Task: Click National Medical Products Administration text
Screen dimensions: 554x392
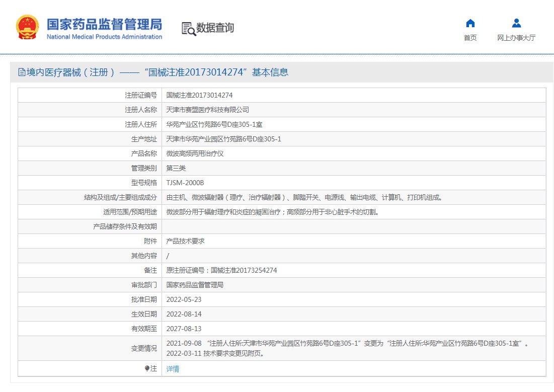Action: click(105, 37)
